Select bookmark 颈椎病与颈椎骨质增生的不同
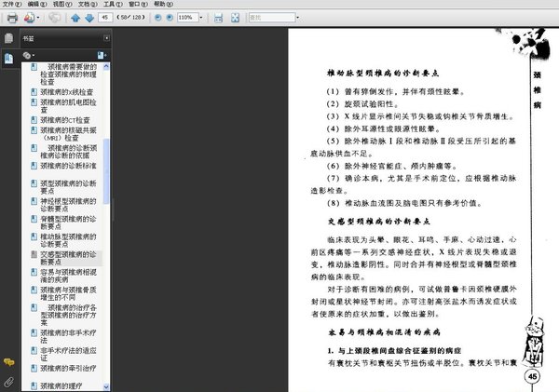The width and height of the screenshot is (559, 392). click(68, 293)
